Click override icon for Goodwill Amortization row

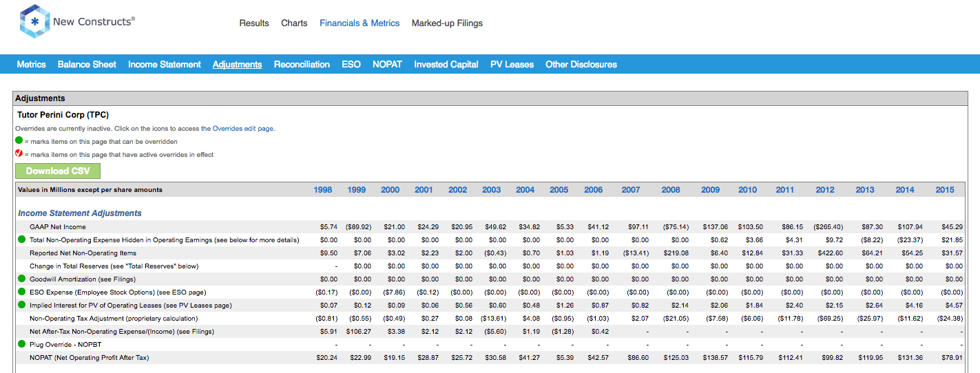pos(21,279)
